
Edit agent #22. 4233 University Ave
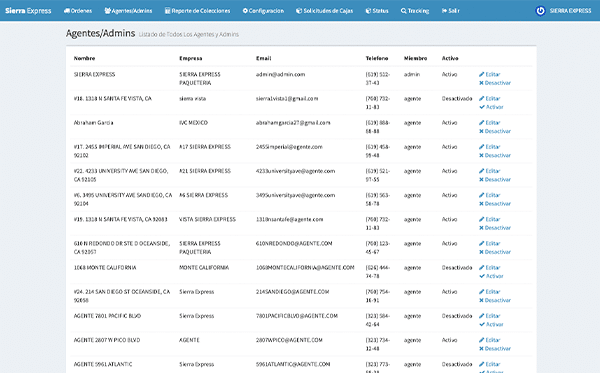tap(489, 171)
